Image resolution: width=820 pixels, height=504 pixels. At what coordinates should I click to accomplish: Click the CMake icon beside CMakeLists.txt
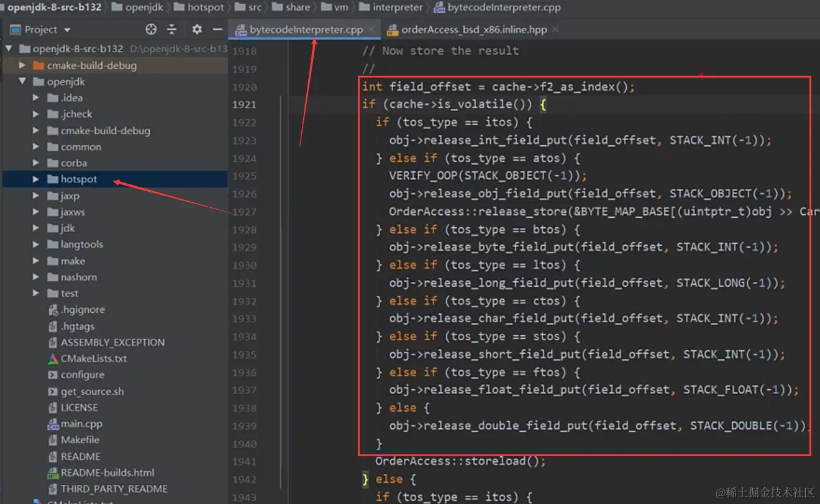pos(53,359)
